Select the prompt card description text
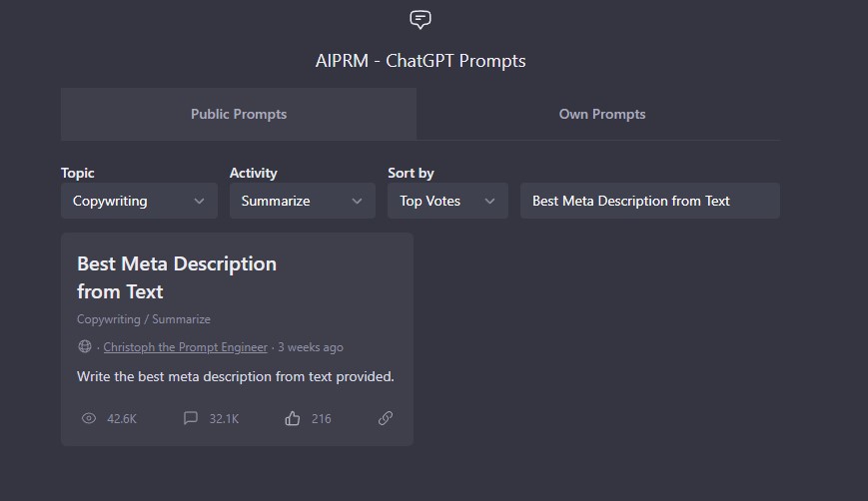Viewport: 868px width, 501px height. click(236, 376)
